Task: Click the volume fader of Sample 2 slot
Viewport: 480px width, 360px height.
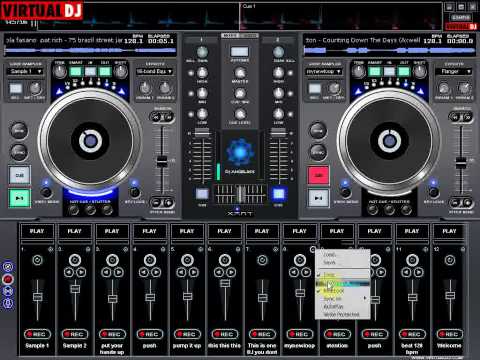Action: 75,289
